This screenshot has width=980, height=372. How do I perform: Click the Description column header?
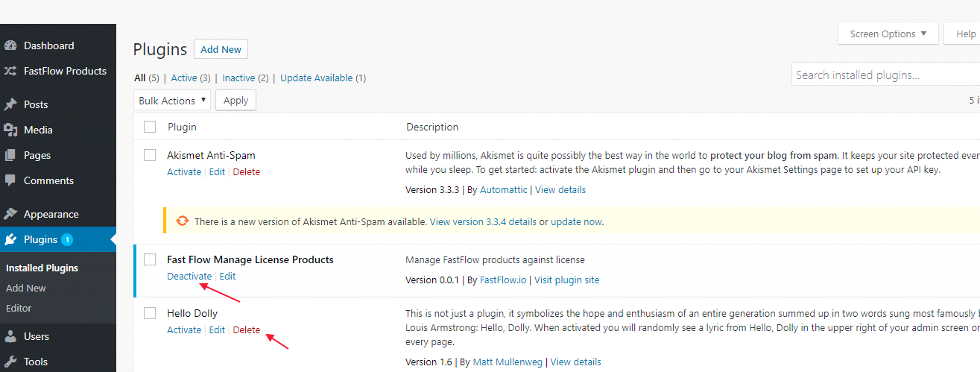(432, 127)
